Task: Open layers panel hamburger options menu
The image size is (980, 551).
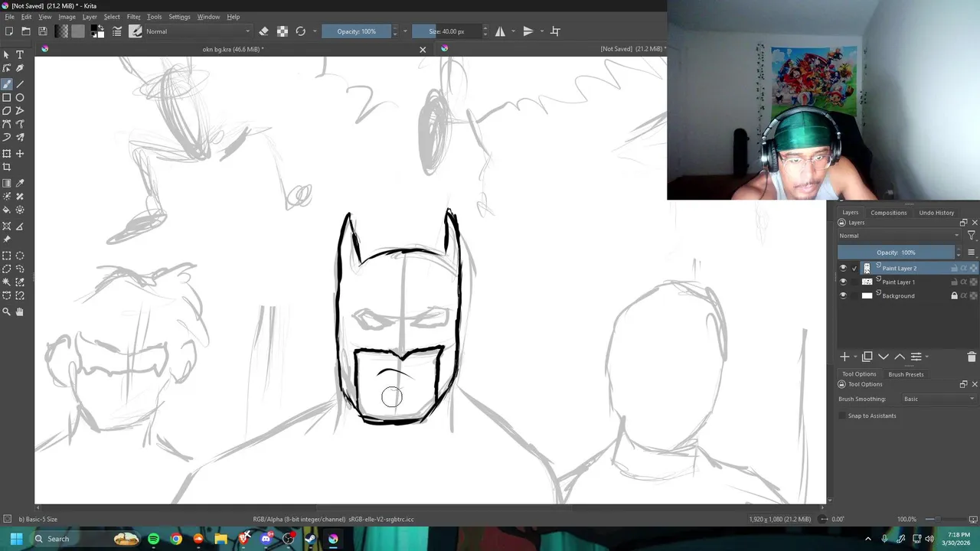Action: (x=972, y=253)
